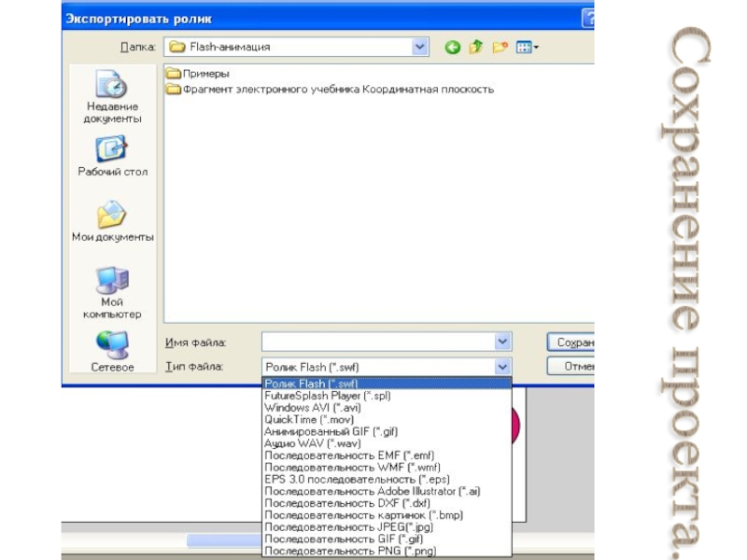Open Сетевое network location

coord(112,351)
